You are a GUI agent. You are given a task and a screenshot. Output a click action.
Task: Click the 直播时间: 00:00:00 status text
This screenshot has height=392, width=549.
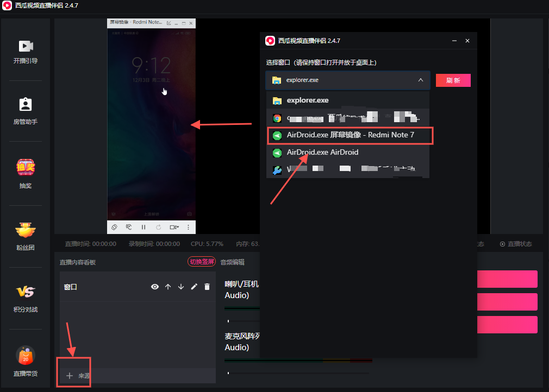[91, 244]
